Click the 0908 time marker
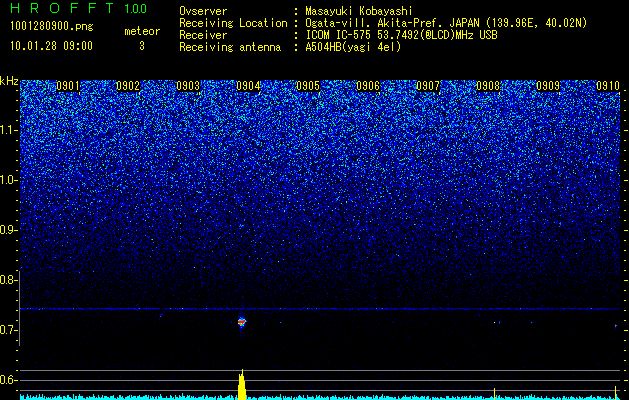 [488, 86]
